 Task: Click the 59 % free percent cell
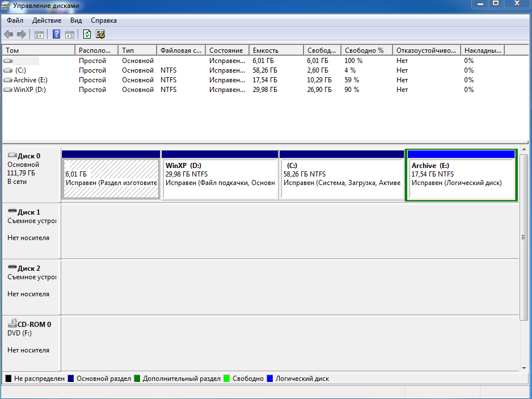(x=352, y=80)
